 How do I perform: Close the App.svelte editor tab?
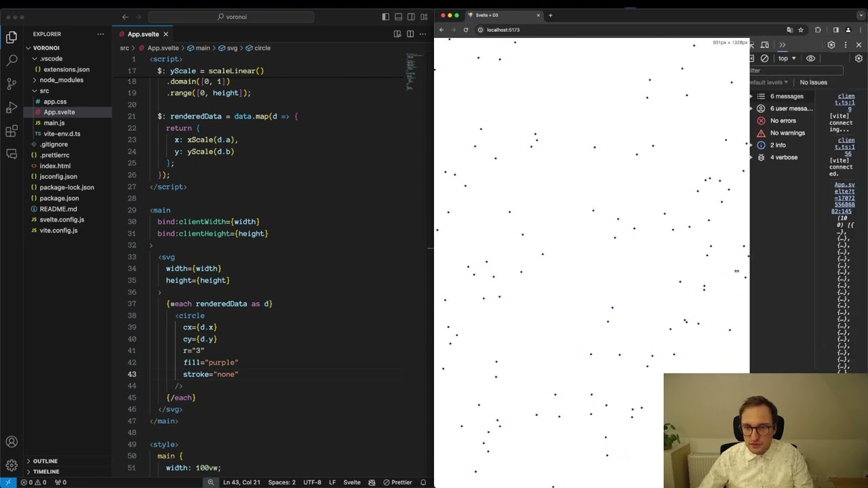[x=165, y=34]
